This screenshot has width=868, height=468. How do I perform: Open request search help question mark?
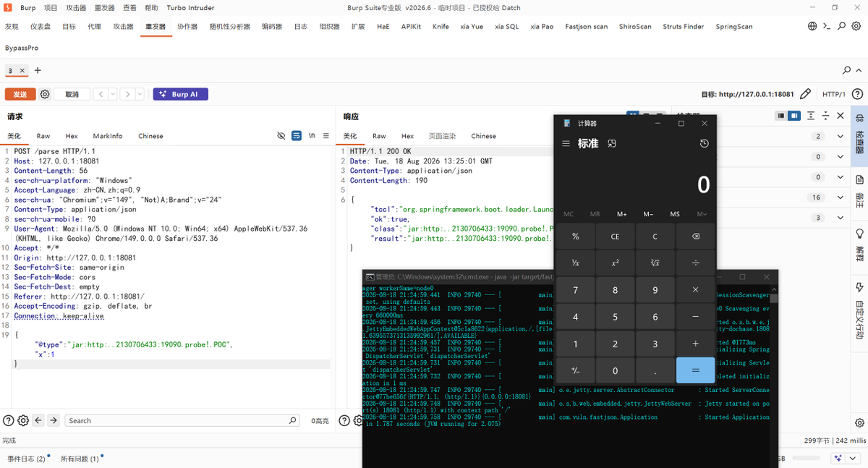pyautogui.click(x=8, y=420)
